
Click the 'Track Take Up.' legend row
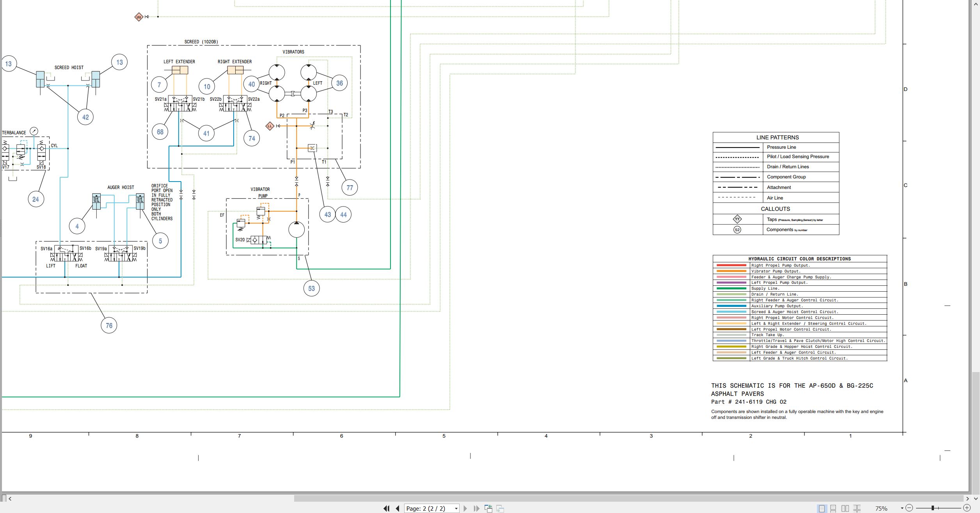point(800,335)
